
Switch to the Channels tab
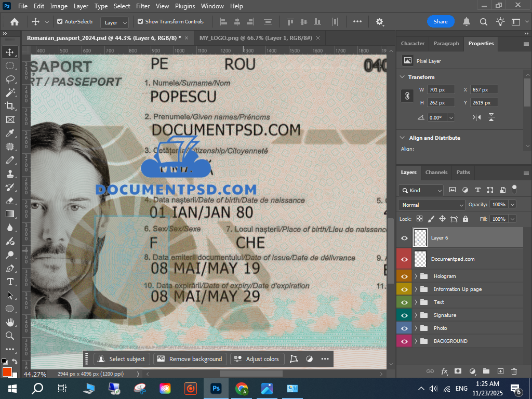436,172
